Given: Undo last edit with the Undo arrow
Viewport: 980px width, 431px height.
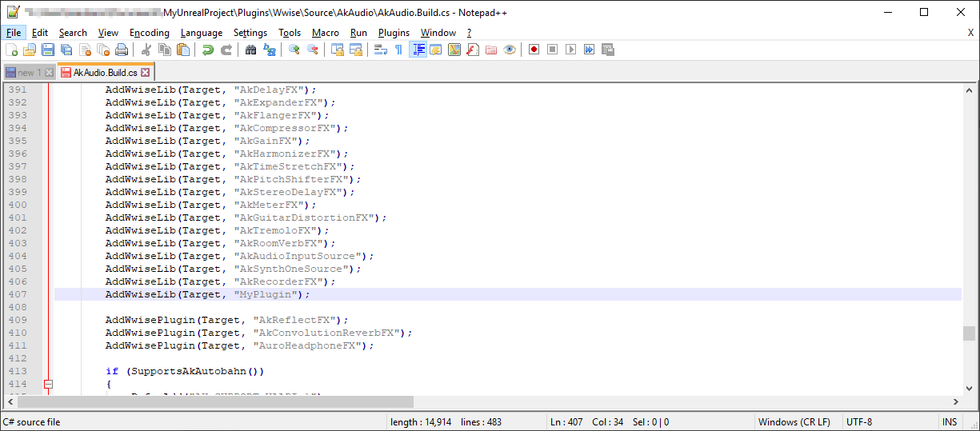Looking at the screenshot, I should pyautogui.click(x=208, y=50).
